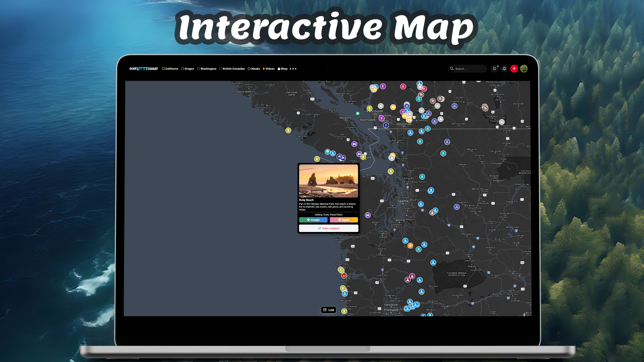
Task: Select the gray marker east of Kent
Action: (432, 213)
